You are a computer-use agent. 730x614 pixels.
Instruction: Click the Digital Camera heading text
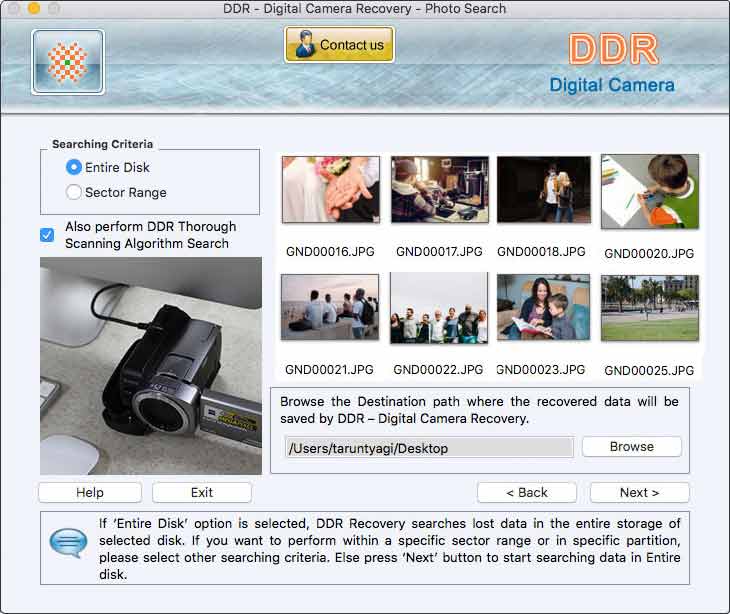pos(612,85)
